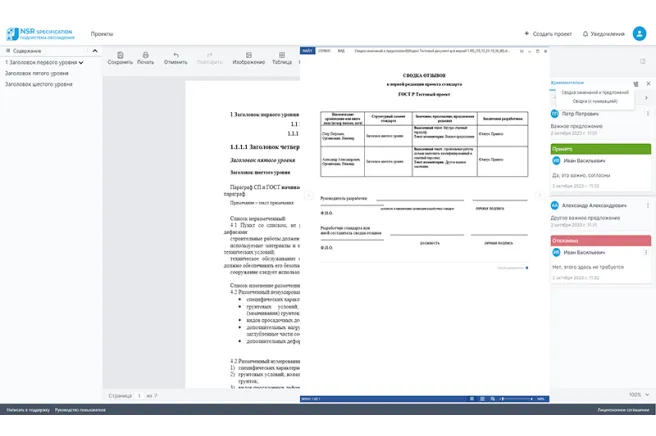Select Заголовок пятого уровня in contents

(x=37, y=73)
